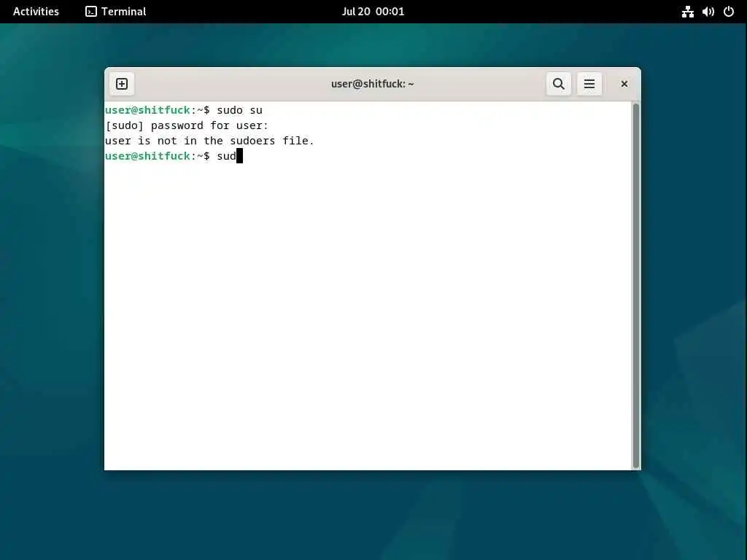Click the terminal icon beside the Terminal label
The width and height of the screenshot is (747, 560).
click(x=91, y=12)
